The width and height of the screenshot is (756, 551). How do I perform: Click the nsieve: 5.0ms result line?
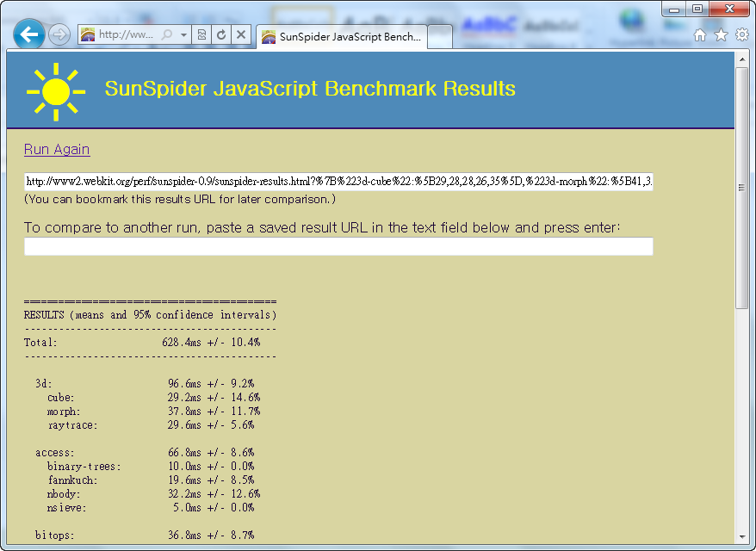point(151,508)
